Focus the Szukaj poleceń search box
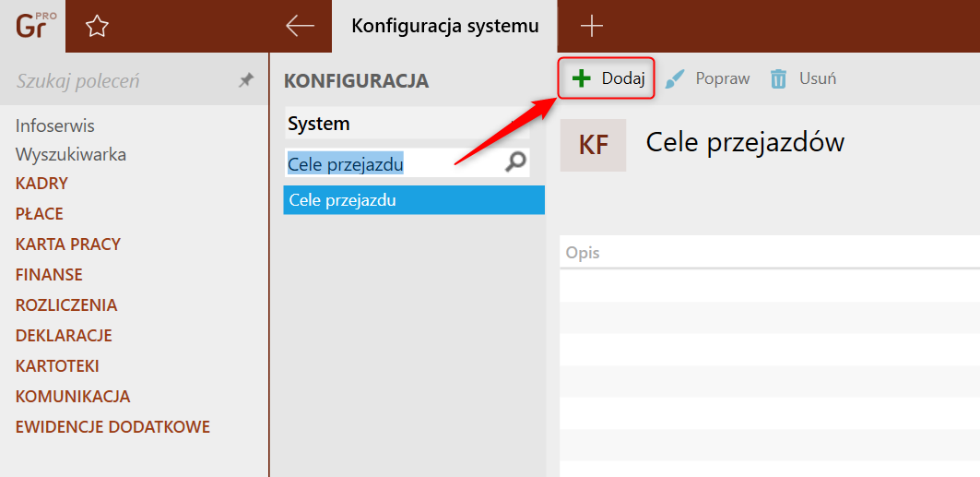Screen dimensions: 980x477 tap(125, 80)
